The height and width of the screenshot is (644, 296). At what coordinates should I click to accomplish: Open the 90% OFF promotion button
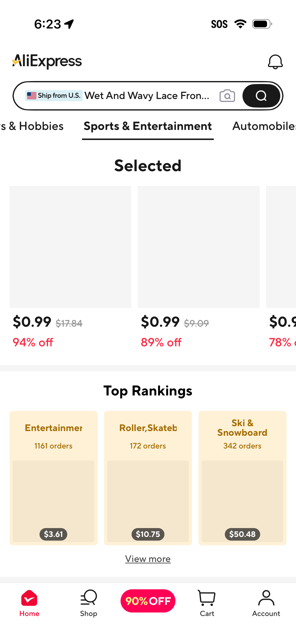point(148,601)
